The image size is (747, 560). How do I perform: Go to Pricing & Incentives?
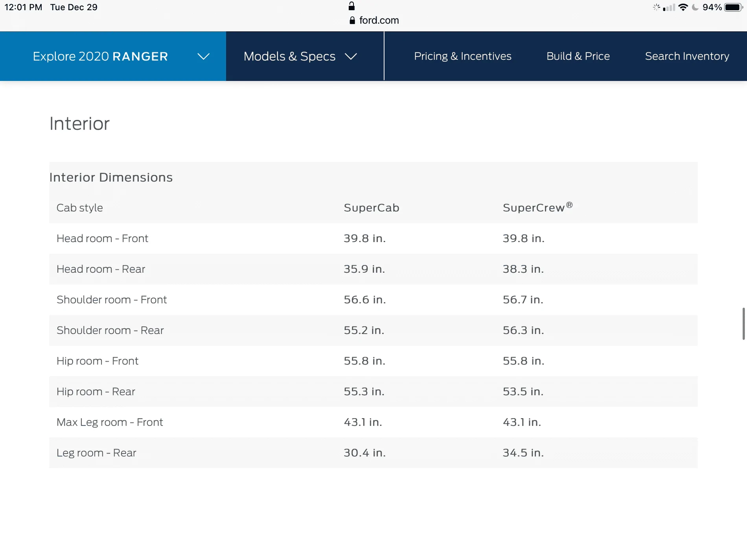463,56
